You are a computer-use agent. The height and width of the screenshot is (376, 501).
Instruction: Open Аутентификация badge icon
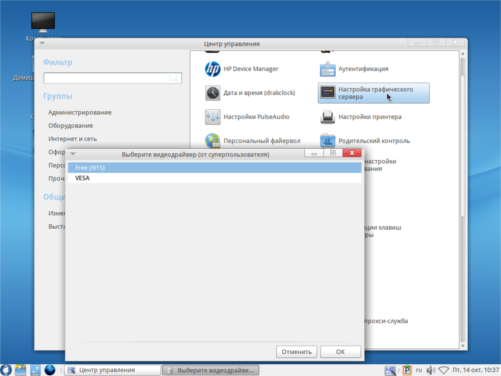click(x=327, y=69)
